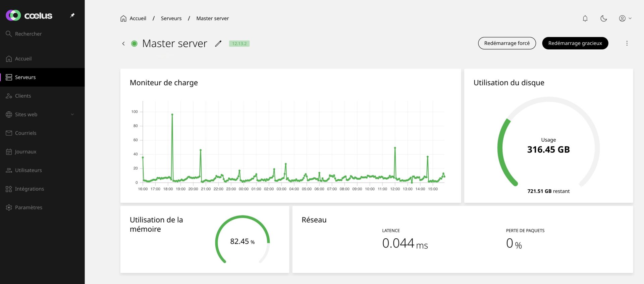This screenshot has height=284, width=644.
Task: Open Intégrations in the sidebar
Action: click(x=42, y=189)
